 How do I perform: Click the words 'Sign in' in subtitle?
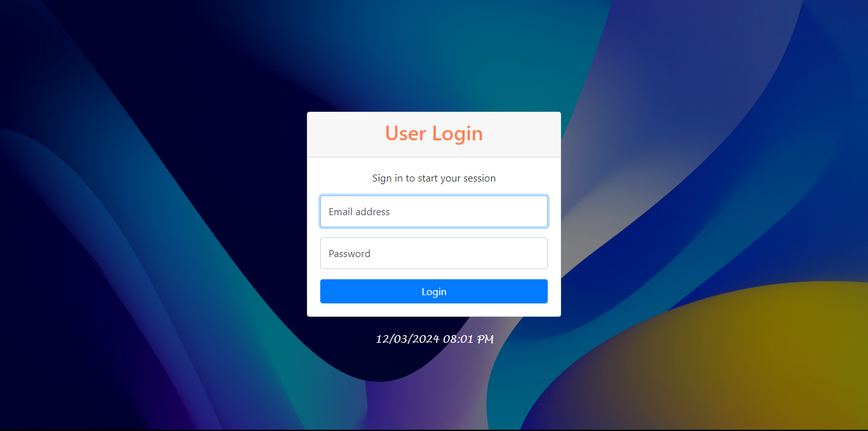point(388,178)
